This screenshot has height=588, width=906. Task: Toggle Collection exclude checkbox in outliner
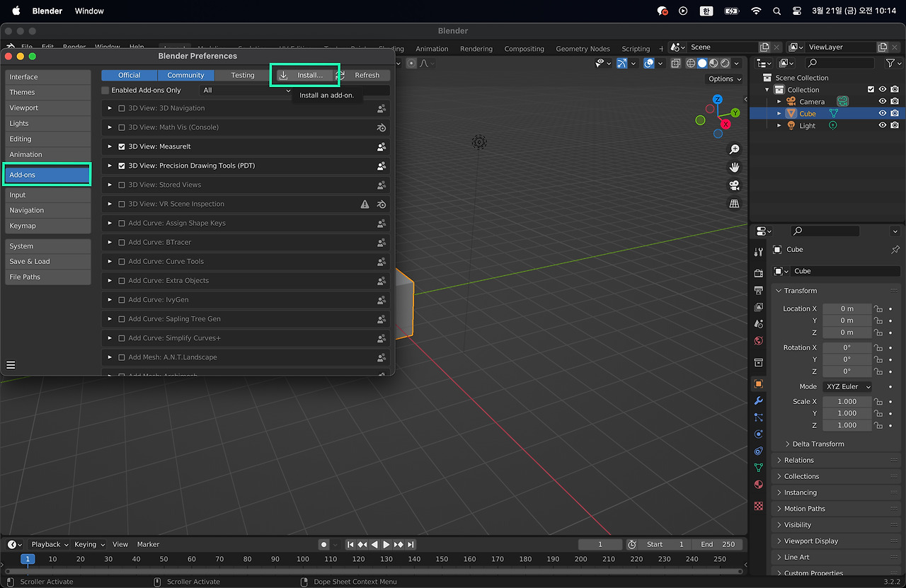click(x=871, y=89)
